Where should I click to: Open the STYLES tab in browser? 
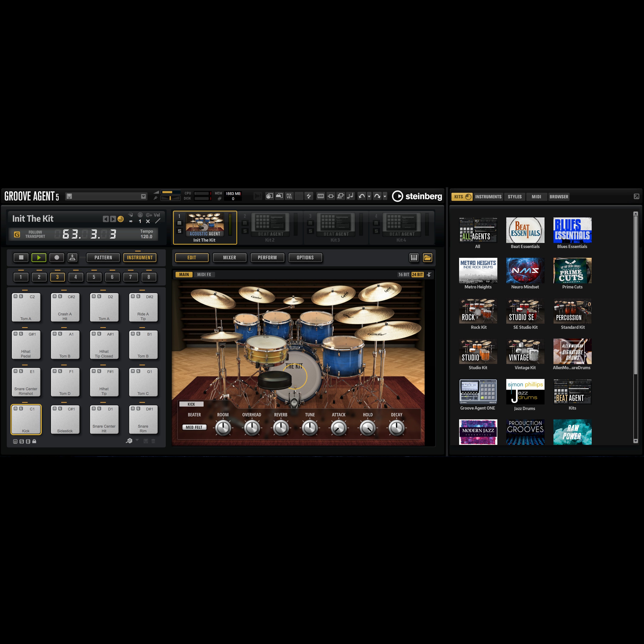(x=515, y=197)
